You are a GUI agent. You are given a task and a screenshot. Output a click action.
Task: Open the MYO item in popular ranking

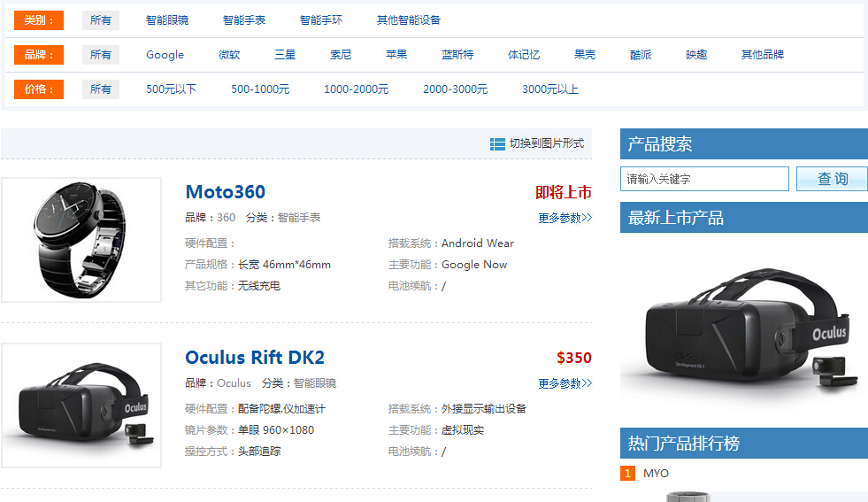click(x=656, y=474)
